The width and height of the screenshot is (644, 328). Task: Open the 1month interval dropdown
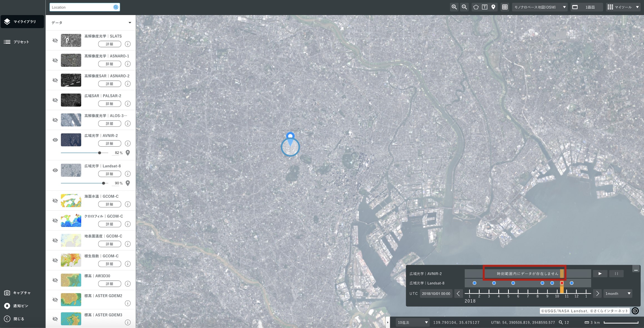618,293
